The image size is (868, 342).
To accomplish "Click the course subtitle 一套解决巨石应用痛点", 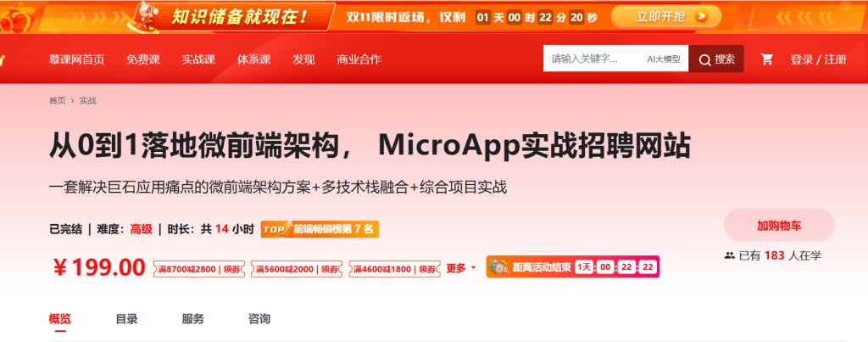I will pos(278,188).
